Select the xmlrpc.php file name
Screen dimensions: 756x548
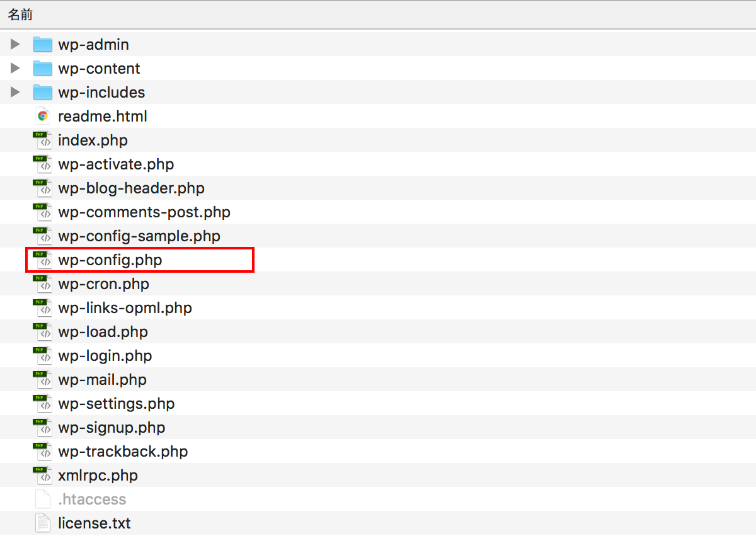click(x=98, y=476)
